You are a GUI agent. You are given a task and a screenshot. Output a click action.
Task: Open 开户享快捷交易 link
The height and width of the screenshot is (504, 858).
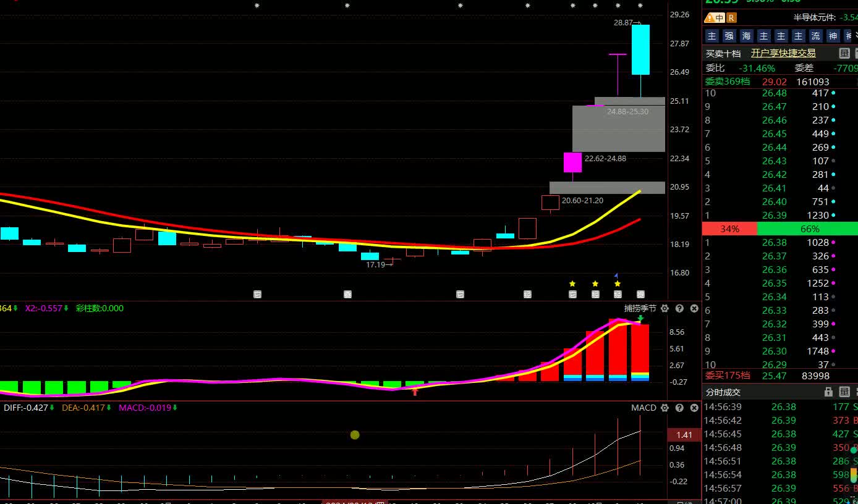tap(783, 53)
